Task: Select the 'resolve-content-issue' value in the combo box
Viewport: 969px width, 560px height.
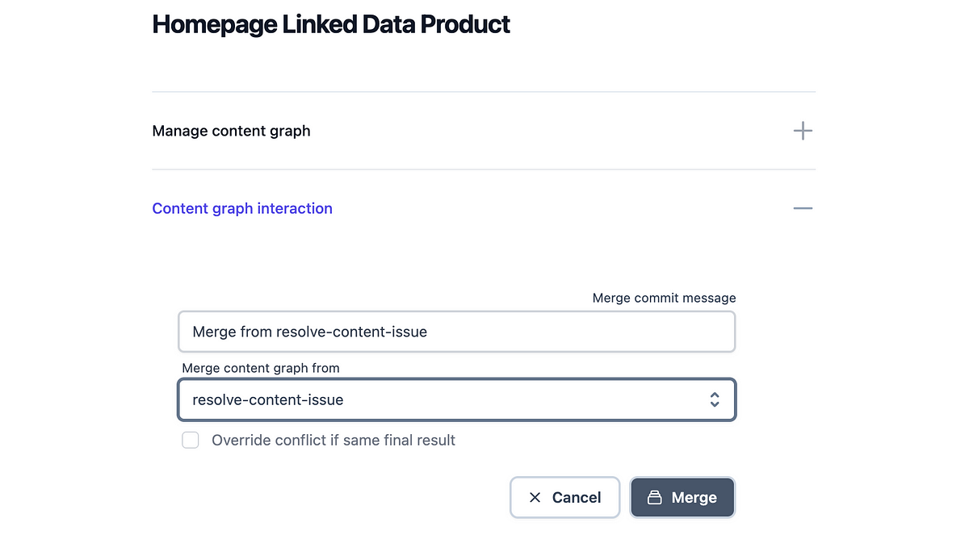Action: tap(268, 399)
